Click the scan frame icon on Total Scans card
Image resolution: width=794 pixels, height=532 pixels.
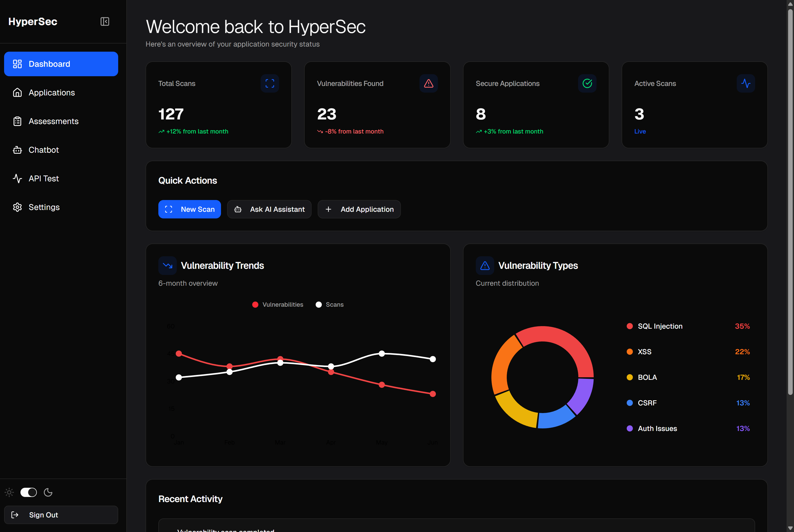tap(270, 83)
